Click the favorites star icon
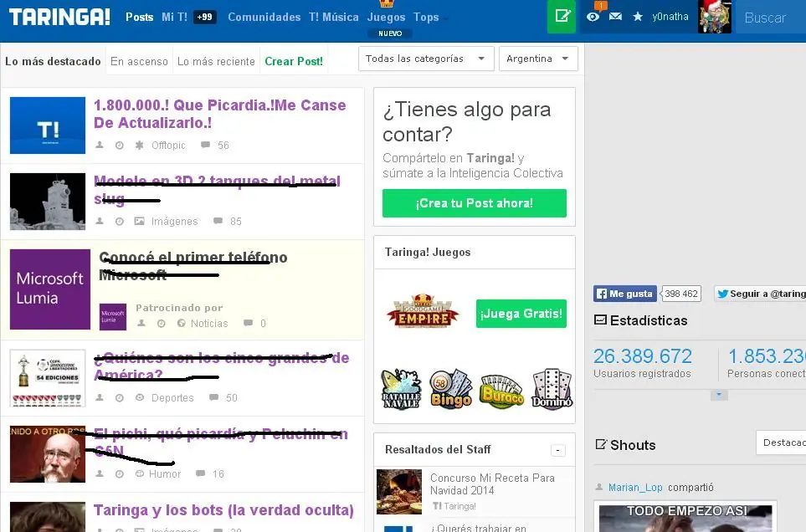The height and width of the screenshot is (532, 806). (638, 17)
